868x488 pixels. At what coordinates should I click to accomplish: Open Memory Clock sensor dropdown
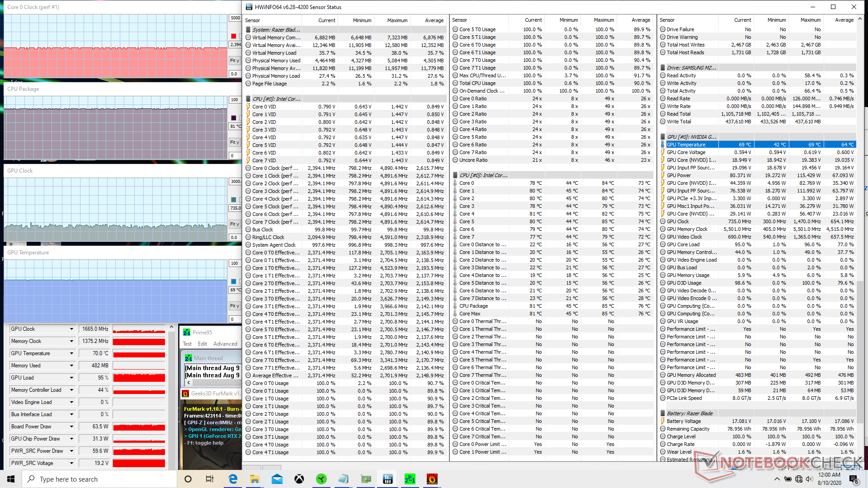[x=71, y=341]
